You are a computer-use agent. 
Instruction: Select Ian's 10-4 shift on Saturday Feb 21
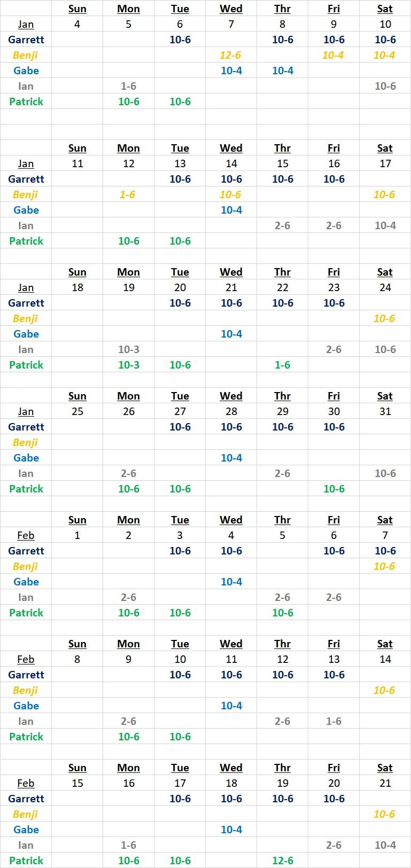[x=385, y=845]
